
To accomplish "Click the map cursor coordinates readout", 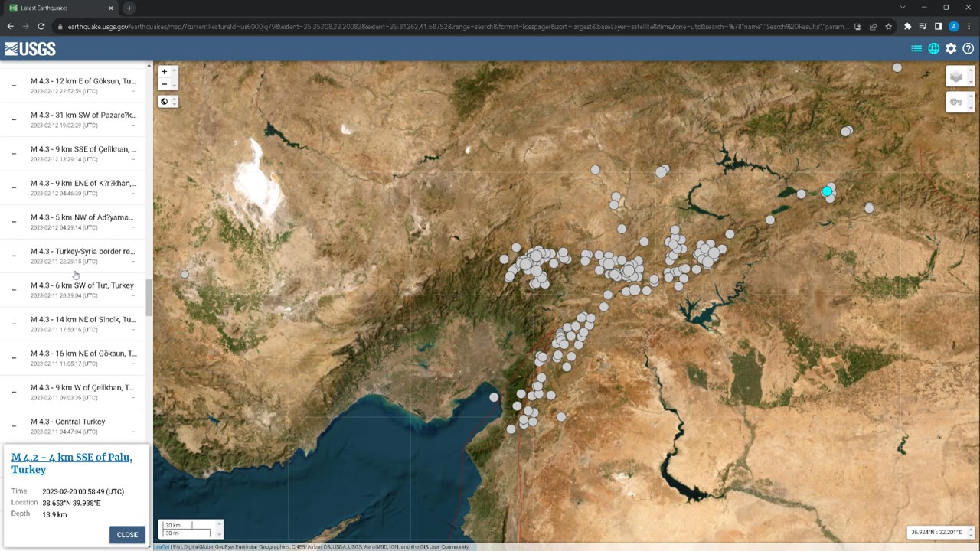I will 936,532.
